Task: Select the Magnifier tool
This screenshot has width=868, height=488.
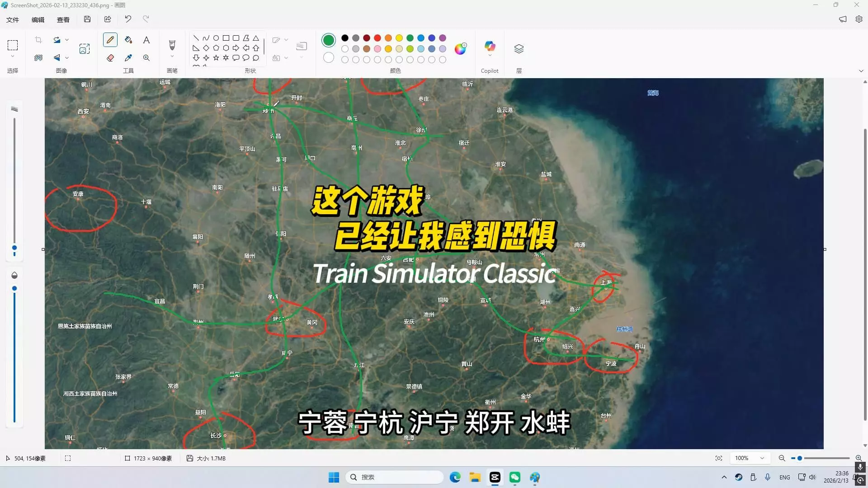Action: 146,58
